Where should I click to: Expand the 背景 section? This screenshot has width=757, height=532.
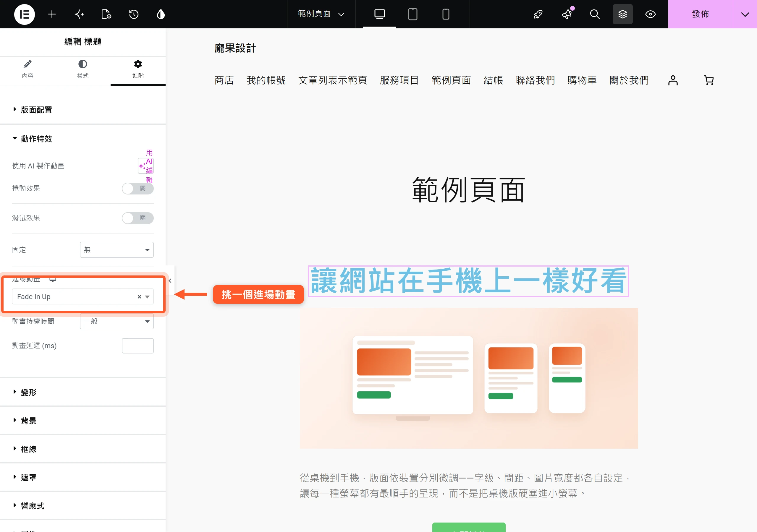83,421
